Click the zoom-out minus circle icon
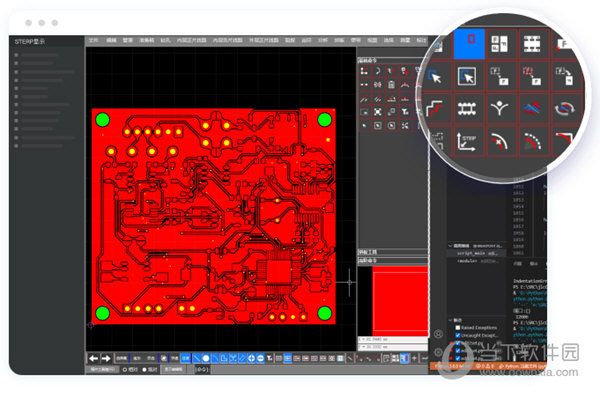 point(261,358)
